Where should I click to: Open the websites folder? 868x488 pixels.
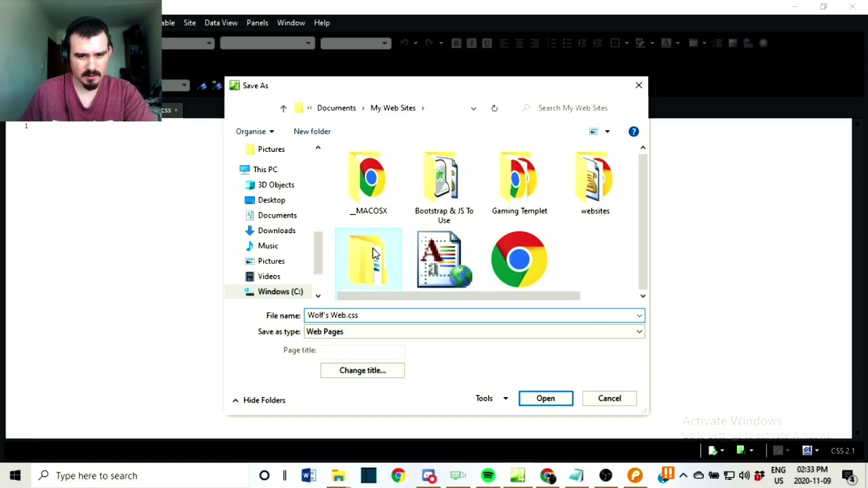coord(595,184)
